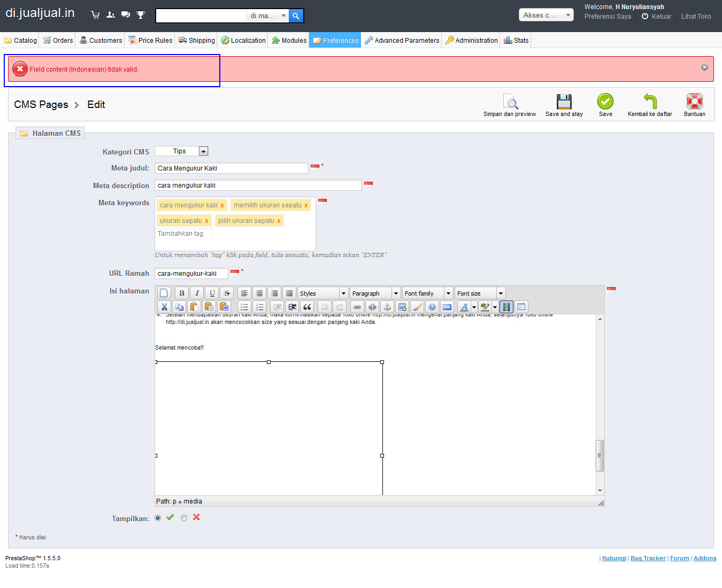The image size is (722, 588).
Task: Insert an unordered bullet list
Action: [x=244, y=307]
